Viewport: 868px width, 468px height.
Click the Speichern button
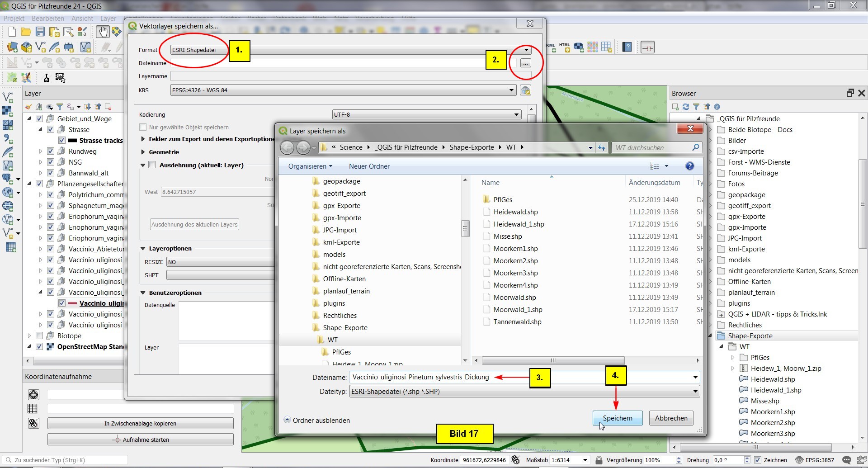coord(617,418)
